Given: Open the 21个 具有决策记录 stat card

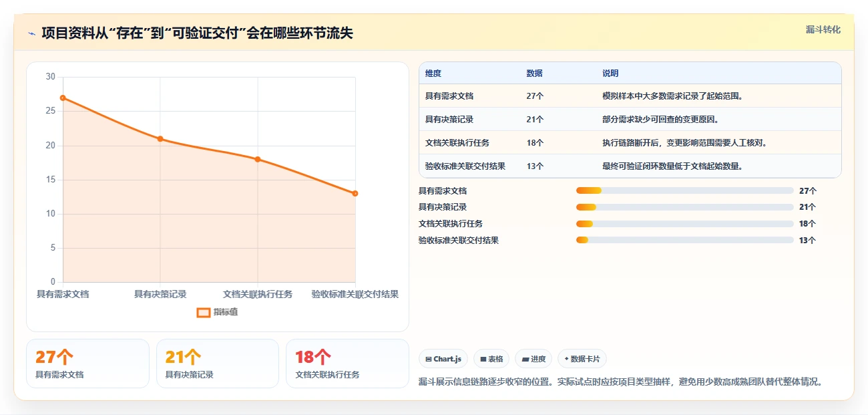Looking at the screenshot, I should coord(218,364).
